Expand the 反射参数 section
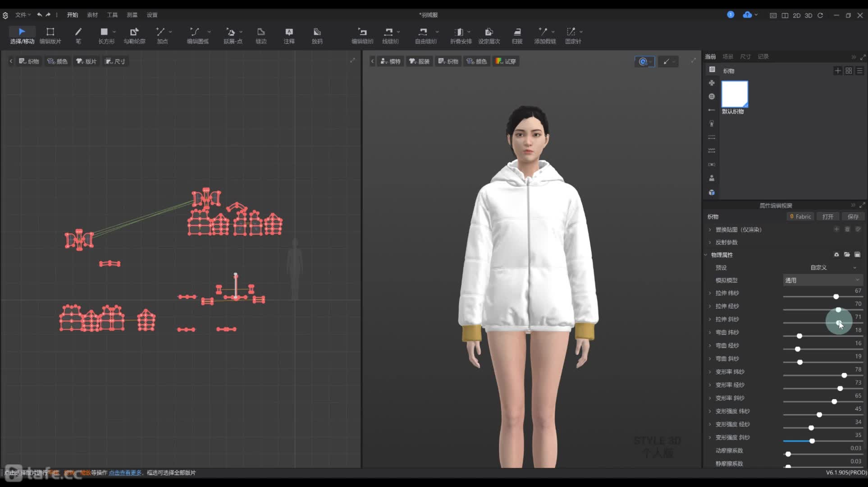 coord(710,242)
